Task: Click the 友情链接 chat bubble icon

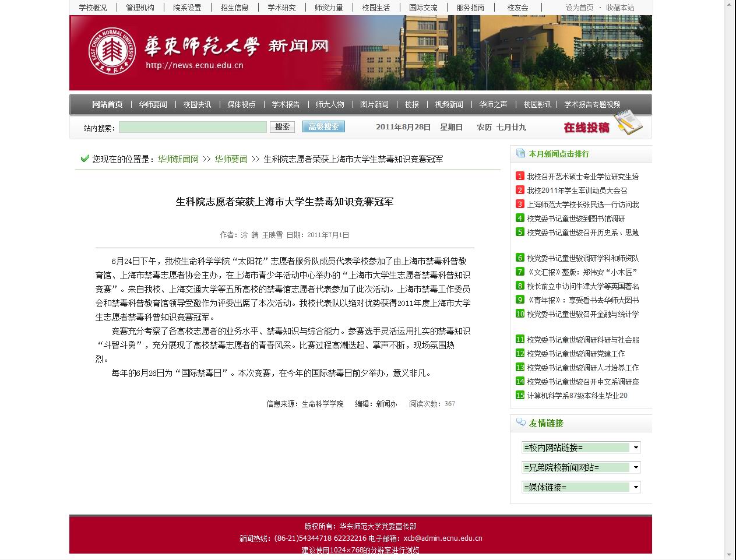Action: (520, 423)
